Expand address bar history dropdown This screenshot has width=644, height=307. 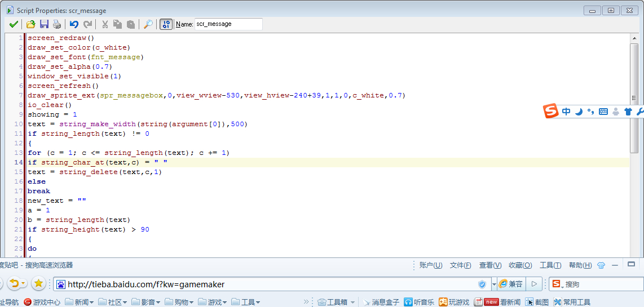click(493, 284)
